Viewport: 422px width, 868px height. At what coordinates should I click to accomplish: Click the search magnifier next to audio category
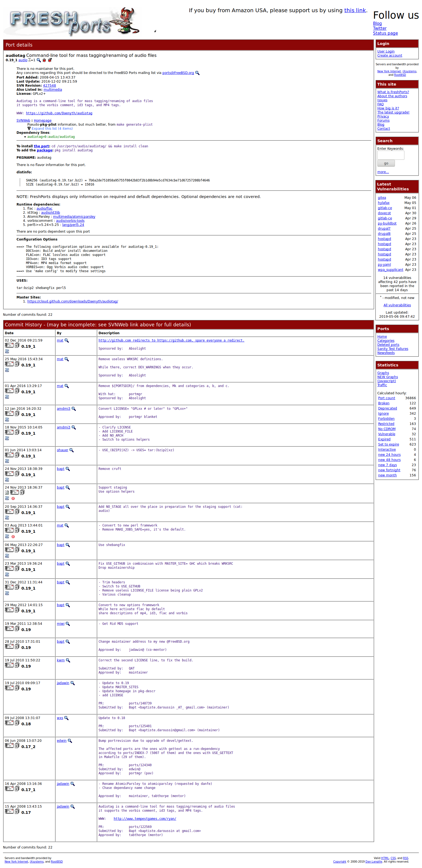point(39,60)
